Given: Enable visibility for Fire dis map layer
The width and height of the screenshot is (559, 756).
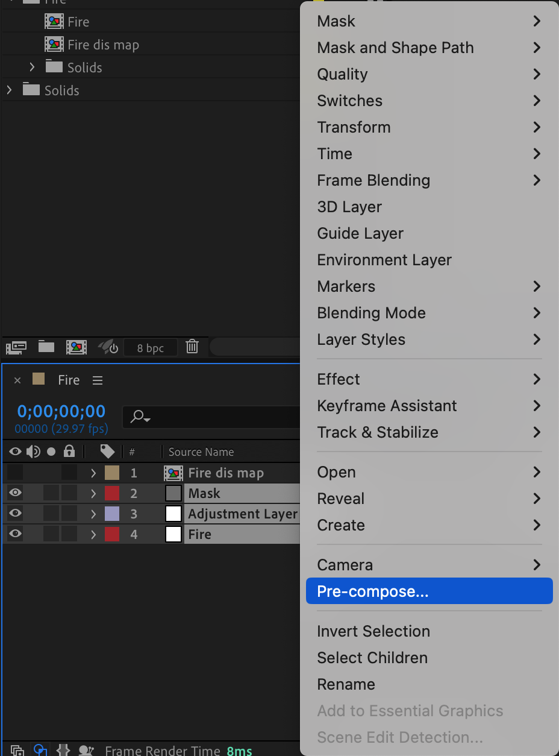Looking at the screenshot, I should (x=16, y=473).
